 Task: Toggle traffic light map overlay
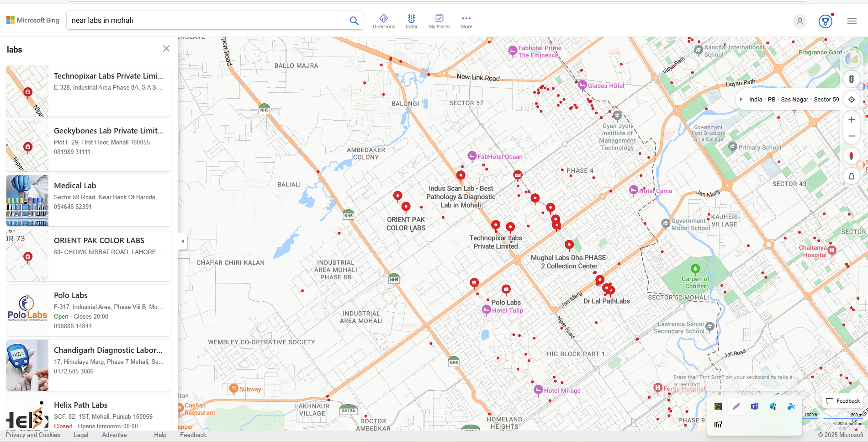coord(852,79)
